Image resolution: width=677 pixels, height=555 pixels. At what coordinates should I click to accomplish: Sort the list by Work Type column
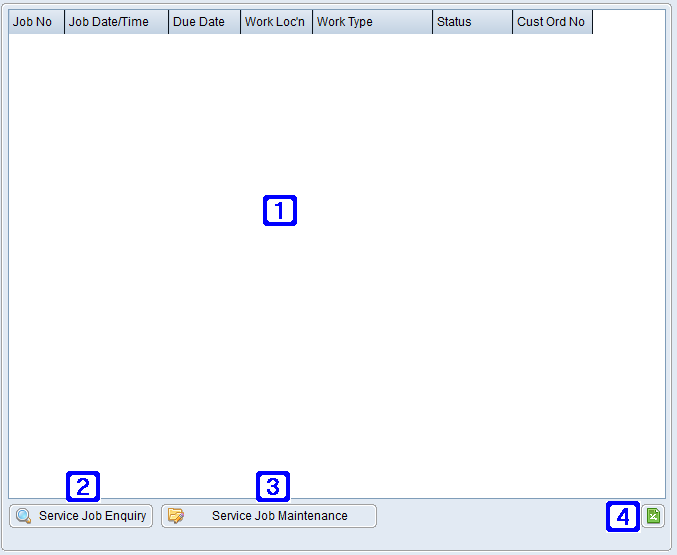pos(372,22)
